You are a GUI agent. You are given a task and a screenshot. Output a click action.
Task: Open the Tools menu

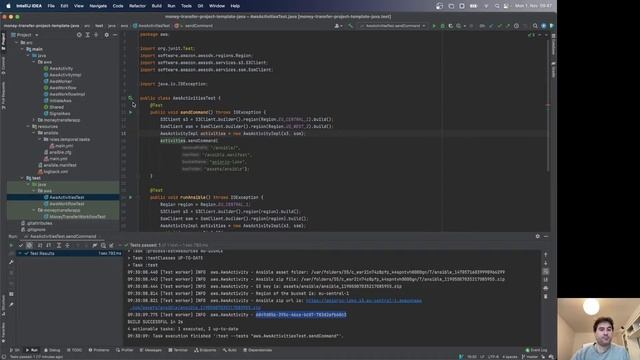[186, 6]
